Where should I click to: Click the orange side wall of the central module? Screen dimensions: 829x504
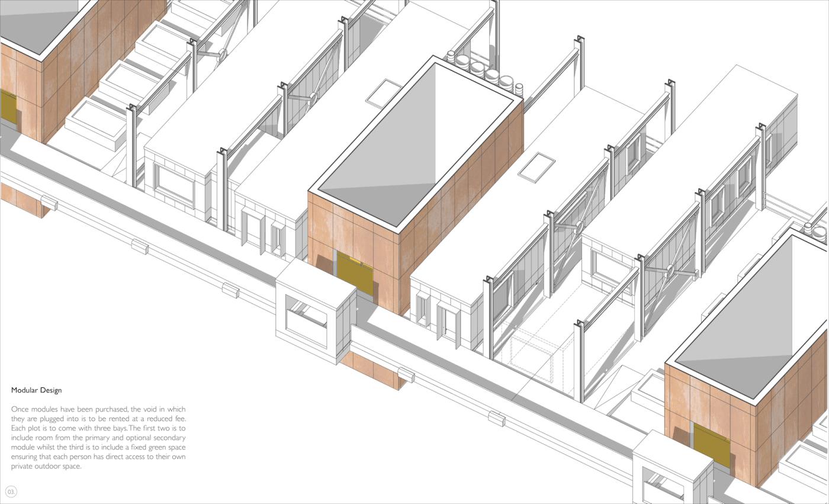click(x=462, y=207)
